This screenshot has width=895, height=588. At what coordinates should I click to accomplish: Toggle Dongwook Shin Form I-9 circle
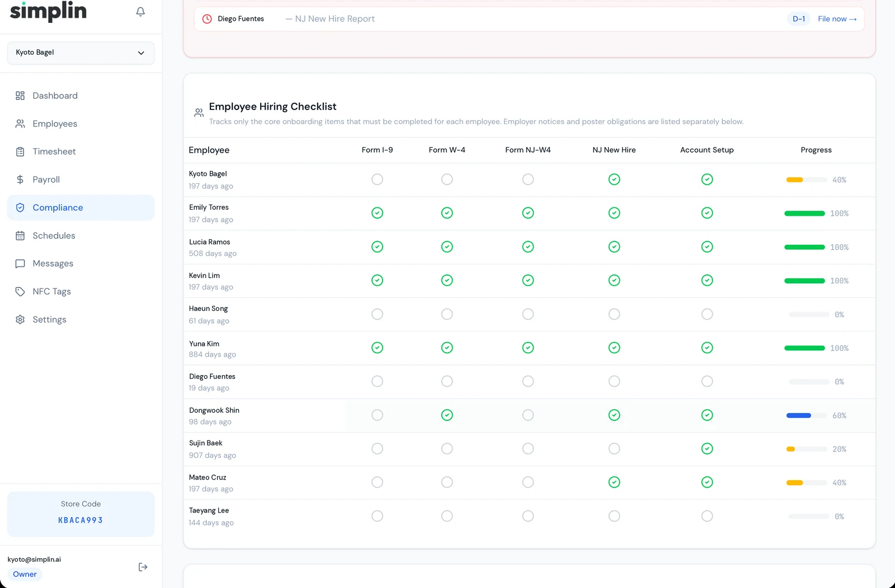(378, 415)
